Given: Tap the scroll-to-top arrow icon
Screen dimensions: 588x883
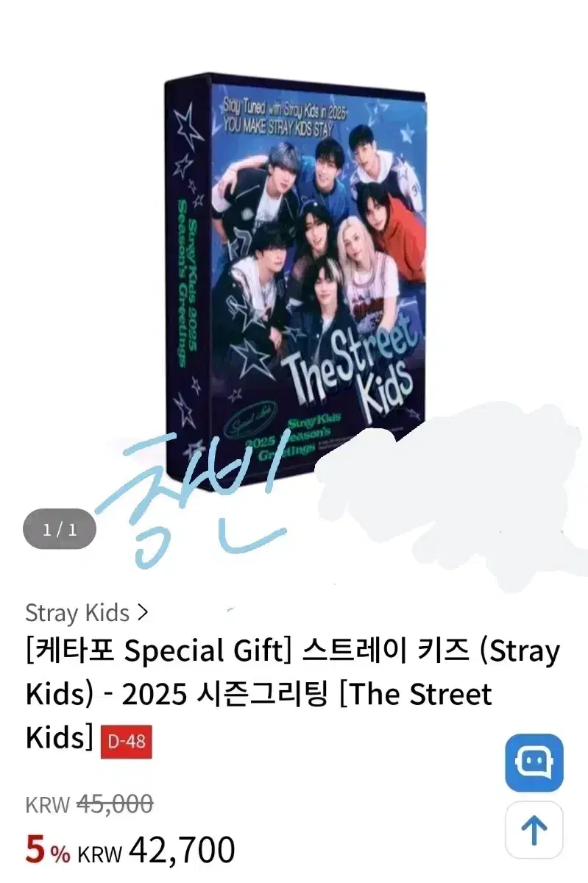Looking at the screenshot, I should [x=534, y=831].
